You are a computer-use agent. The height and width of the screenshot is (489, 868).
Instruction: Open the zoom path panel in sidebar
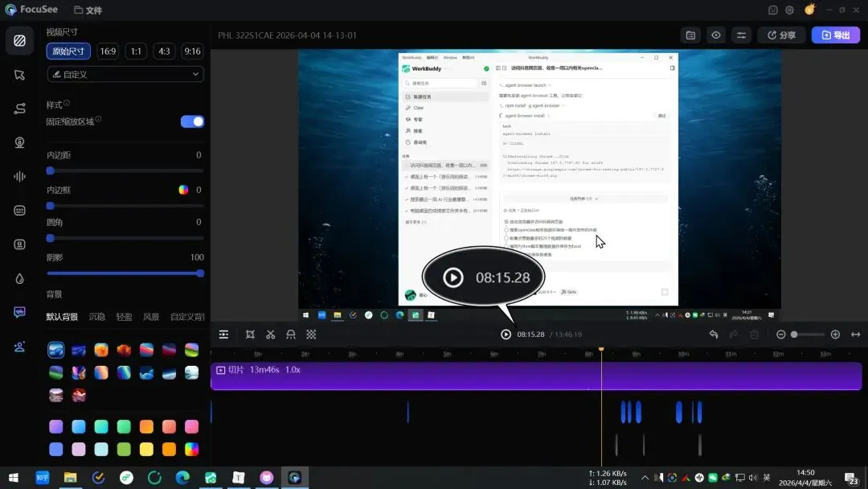(19, 109)
